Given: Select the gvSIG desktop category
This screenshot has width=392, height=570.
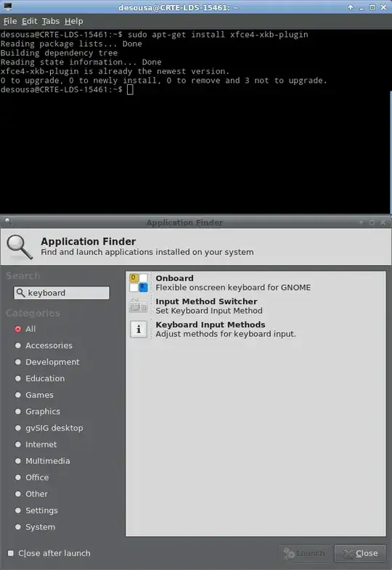Looking at the screenshot, I should 49,428.
